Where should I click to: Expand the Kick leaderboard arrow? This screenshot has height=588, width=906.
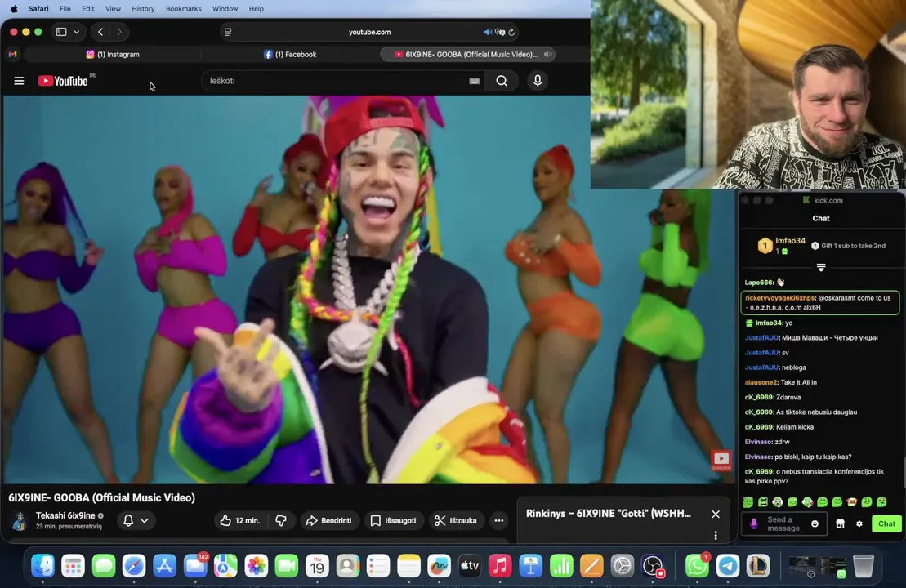[821, 267]
